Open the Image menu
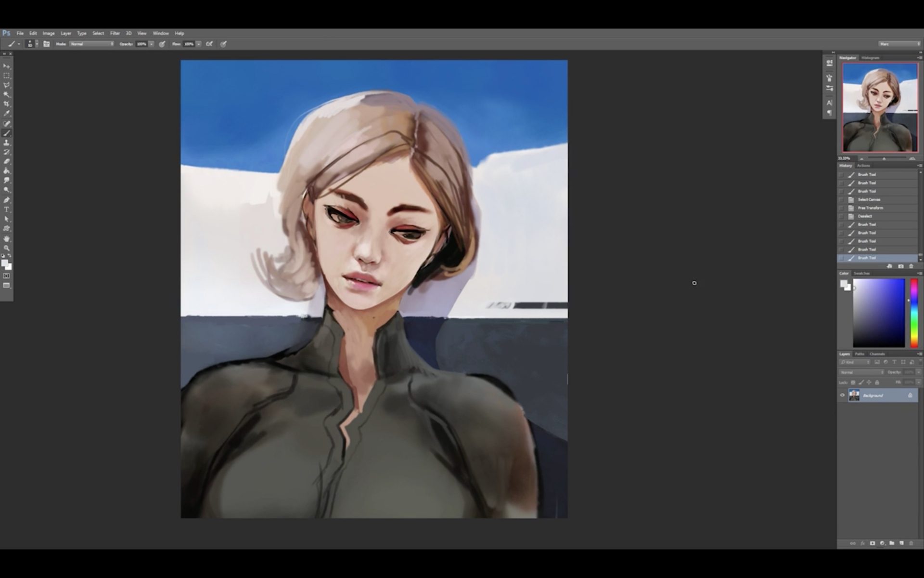The image size is (924, 578). point(49,33)
